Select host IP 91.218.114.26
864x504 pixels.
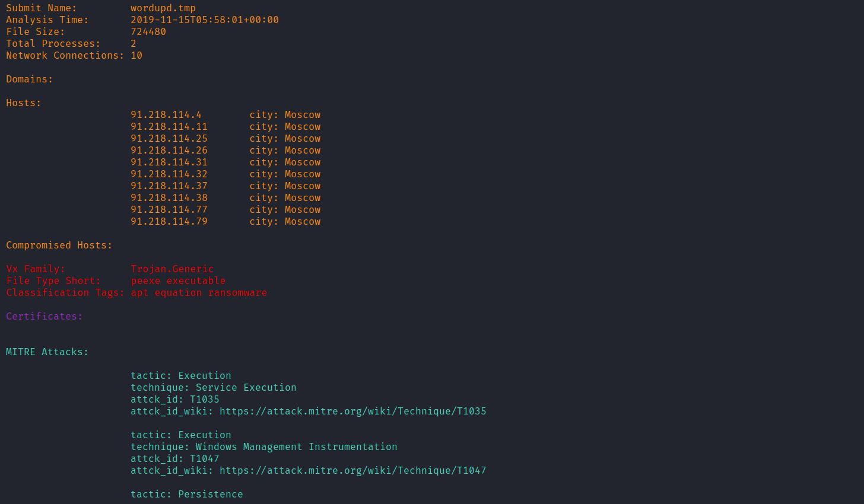[x=169, y=151]
